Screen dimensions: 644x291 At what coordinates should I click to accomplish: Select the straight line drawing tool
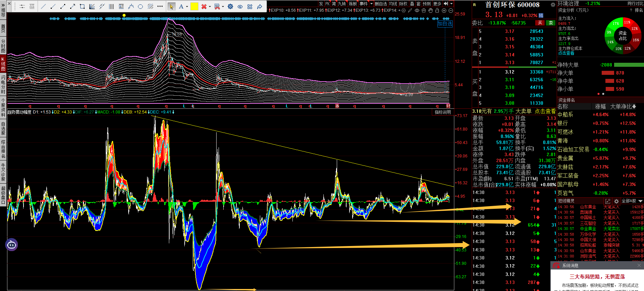pos(43,6)
